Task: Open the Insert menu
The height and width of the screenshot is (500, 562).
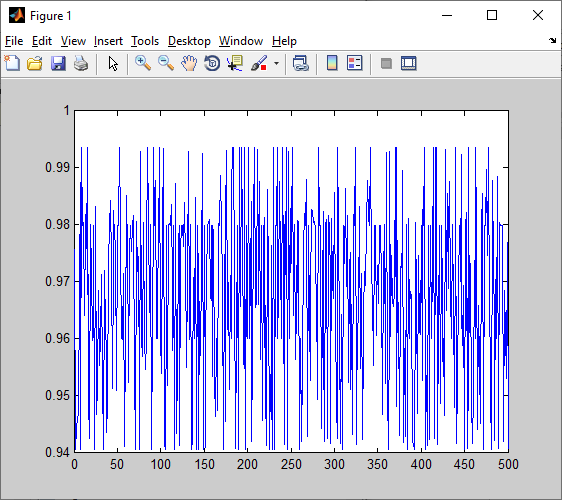Action: coord(108,41)
